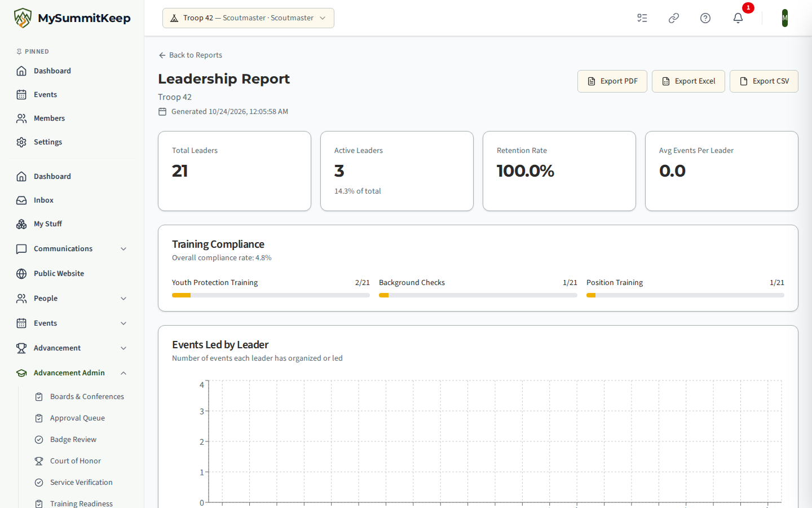The image size is (812, 508).
Task: Click the Boards & Conferences clipboard icon
Action: click(39, 397)
